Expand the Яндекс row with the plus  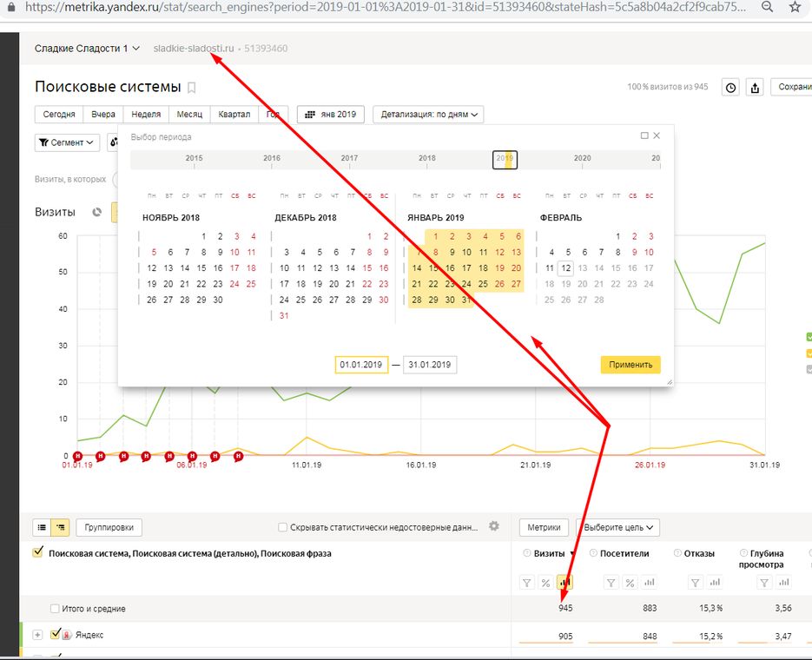[x=37, y=635]
